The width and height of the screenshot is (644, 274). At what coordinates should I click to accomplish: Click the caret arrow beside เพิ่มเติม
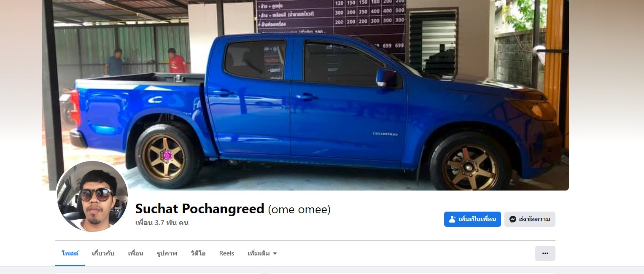pos(275,254)
